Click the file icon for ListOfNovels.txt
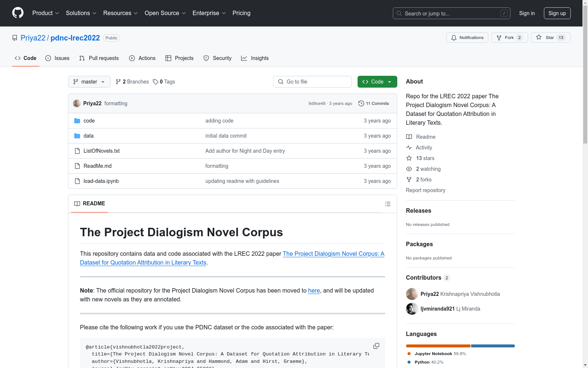 pyautogui.click(x=77, y=151)
